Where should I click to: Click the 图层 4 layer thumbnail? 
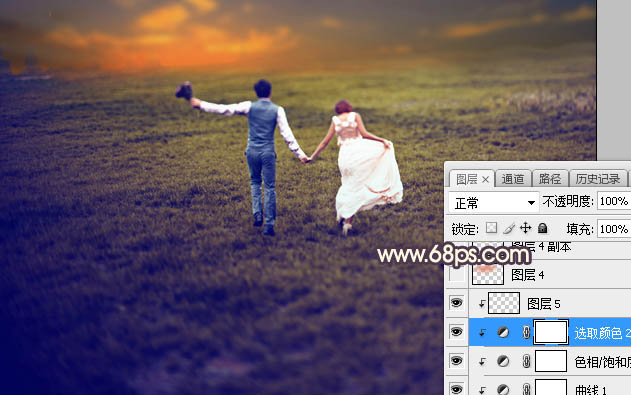click(488, 275)
